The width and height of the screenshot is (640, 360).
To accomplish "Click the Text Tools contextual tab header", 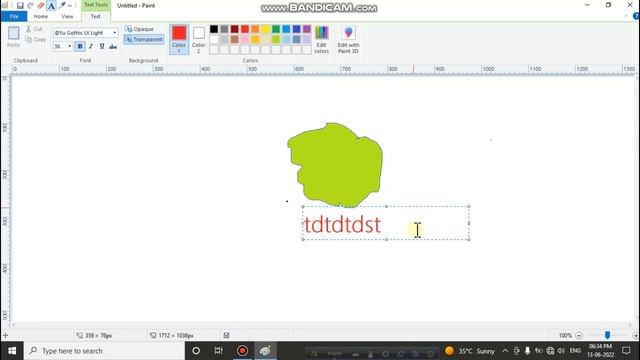I will point(96,5).
